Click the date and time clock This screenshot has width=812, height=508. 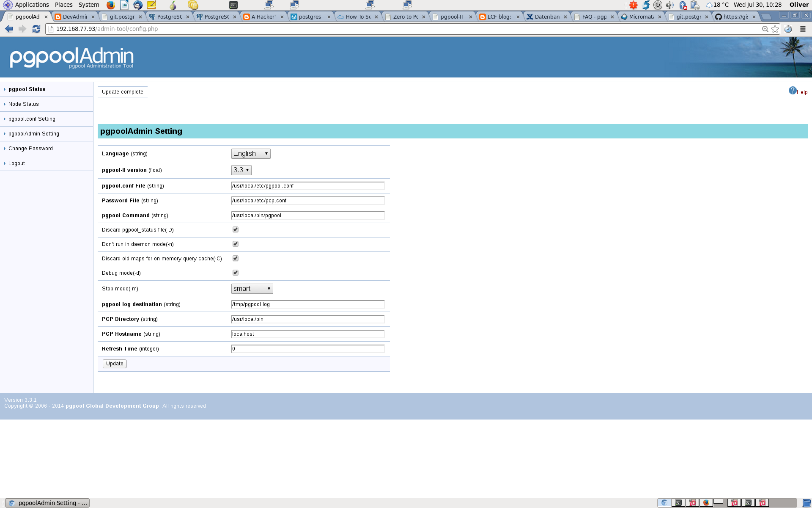tap(757, 5)
